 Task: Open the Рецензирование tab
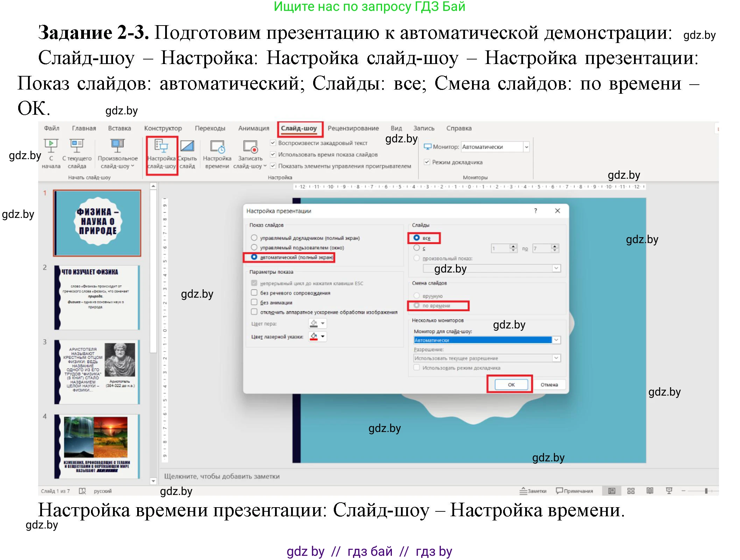353,128
